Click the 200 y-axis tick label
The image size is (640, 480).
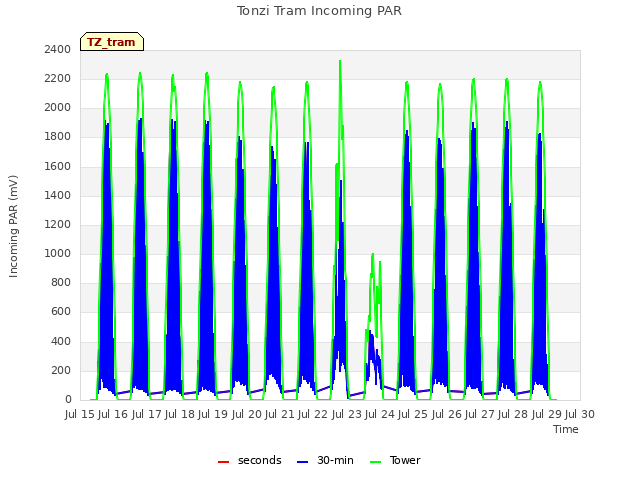click(61, 370)
